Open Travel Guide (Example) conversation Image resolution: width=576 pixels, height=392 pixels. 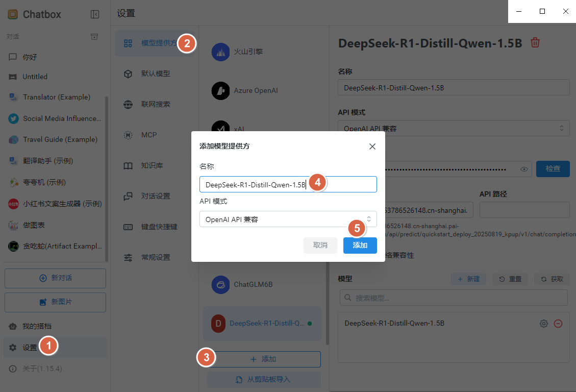(55, 140)
